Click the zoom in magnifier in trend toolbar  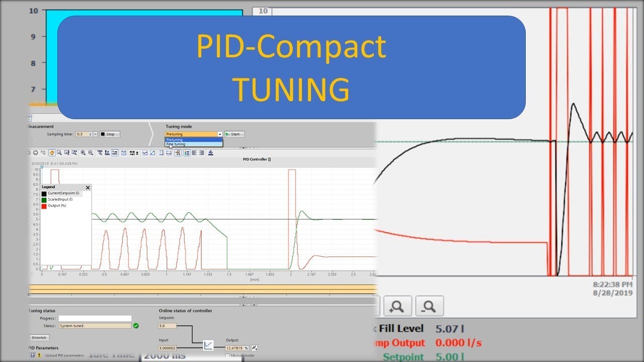click(83, 153)
